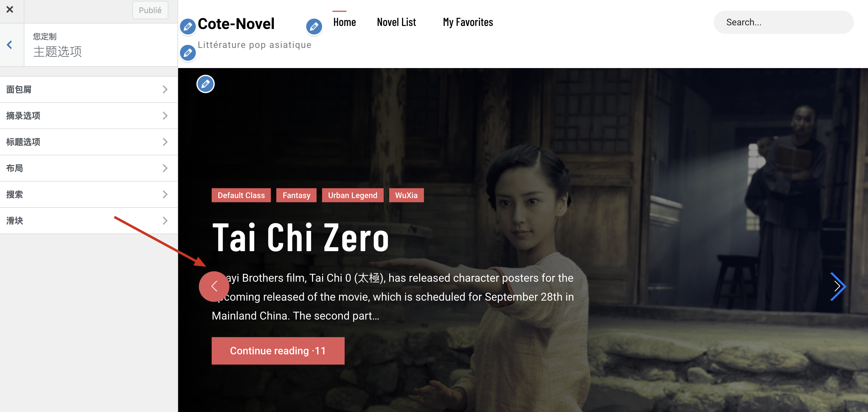This screenshot has width=868, height=412.
Task: Click the edit pencil beside the navigation menu
Action: click(314, 26)
